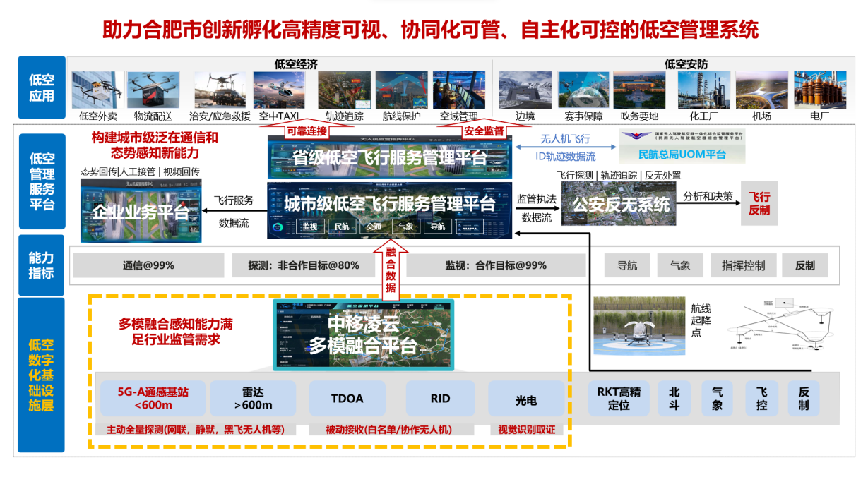Open the 省级低空飞行服务管理平台 banner
The image size is (868, 489).
pyautogui.click(x=390, y=157)
